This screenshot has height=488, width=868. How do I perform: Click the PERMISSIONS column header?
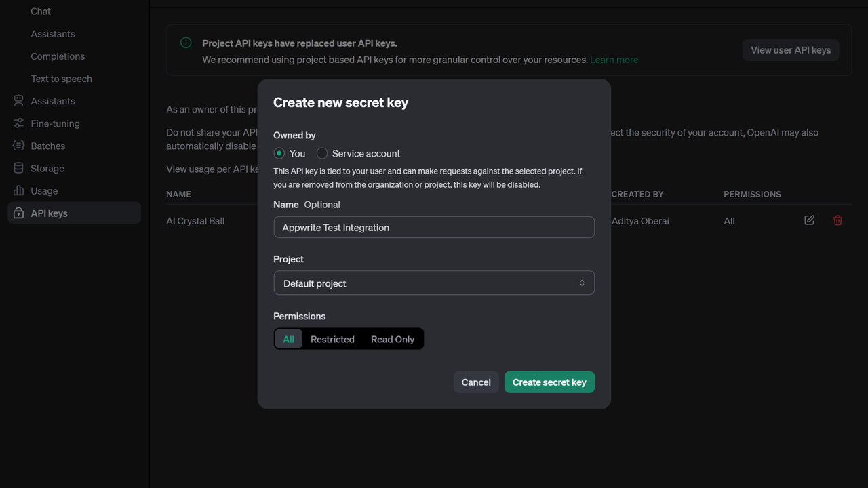(752, 194)
